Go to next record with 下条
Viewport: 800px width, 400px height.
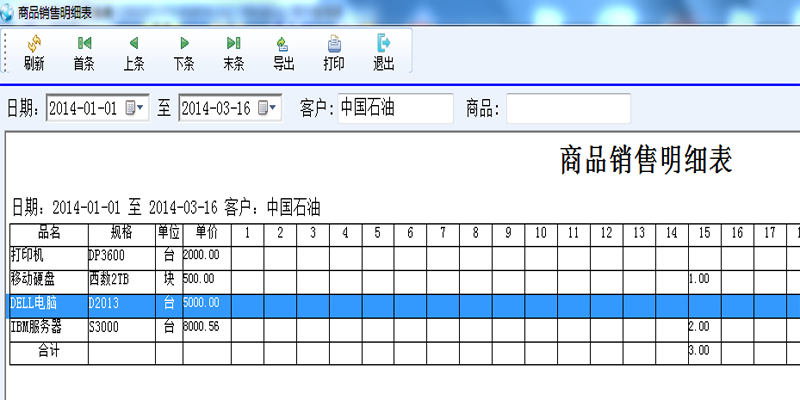[184, 44]
